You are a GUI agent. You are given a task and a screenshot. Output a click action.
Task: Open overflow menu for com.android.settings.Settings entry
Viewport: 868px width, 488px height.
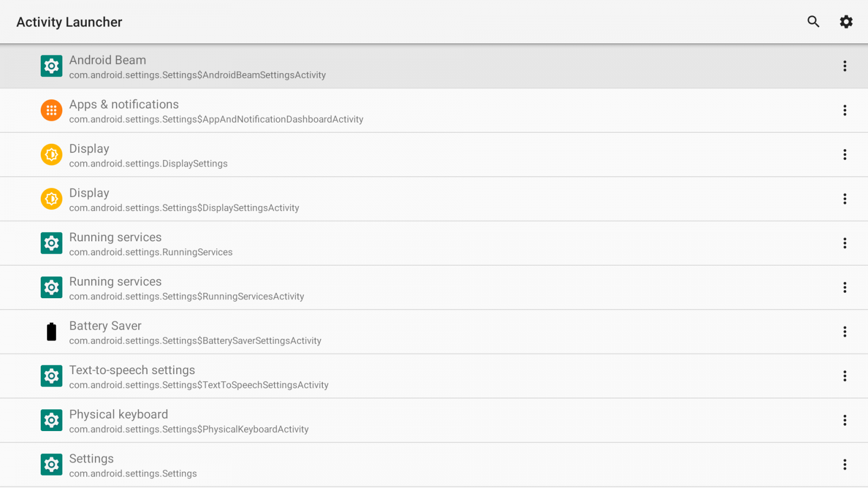(x=845, y=465)
